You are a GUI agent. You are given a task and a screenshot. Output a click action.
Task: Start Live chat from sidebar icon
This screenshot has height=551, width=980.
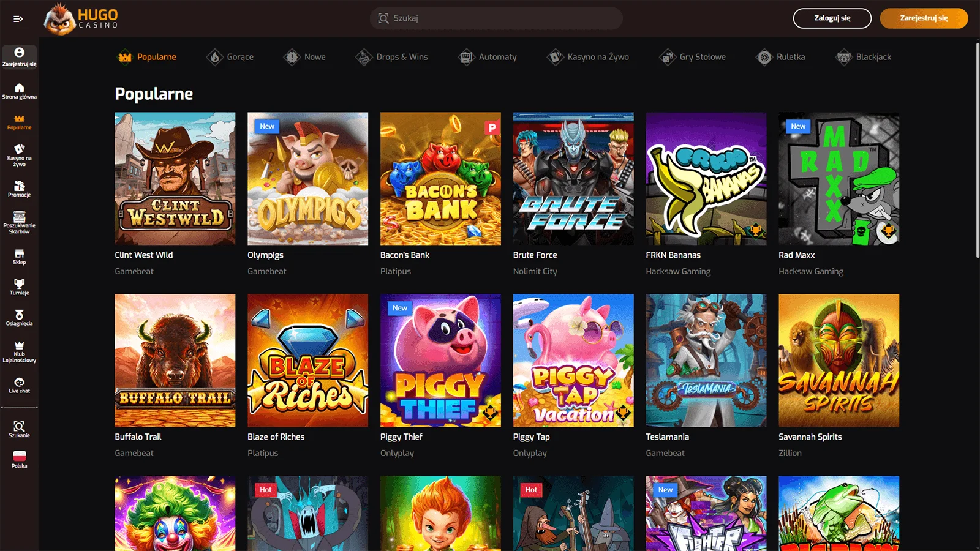[x=19, y=382]
